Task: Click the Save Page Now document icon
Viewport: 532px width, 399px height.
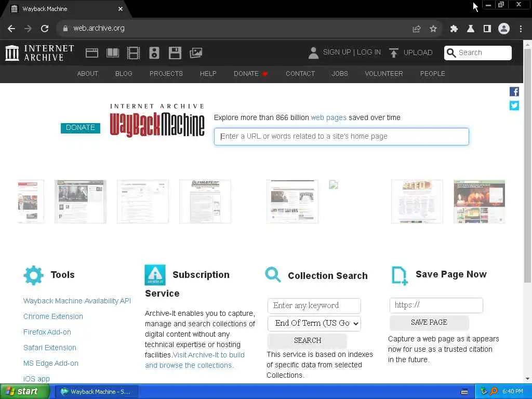Action: [400, 275]
